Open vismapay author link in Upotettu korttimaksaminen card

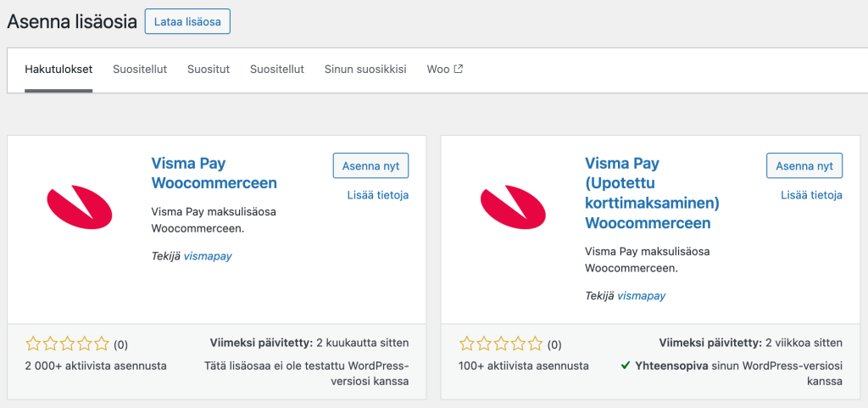[641, 296]
